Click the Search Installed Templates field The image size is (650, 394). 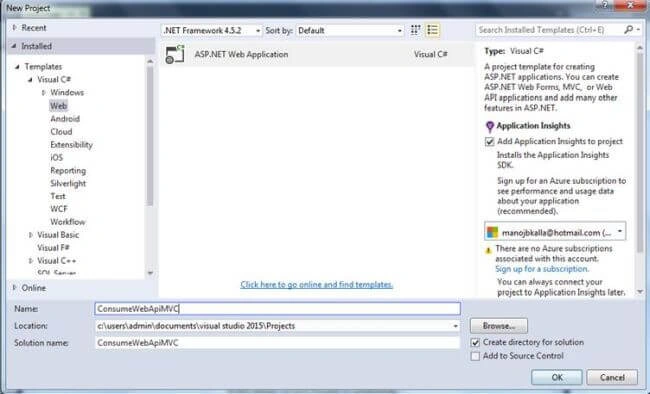click(549, 29)
